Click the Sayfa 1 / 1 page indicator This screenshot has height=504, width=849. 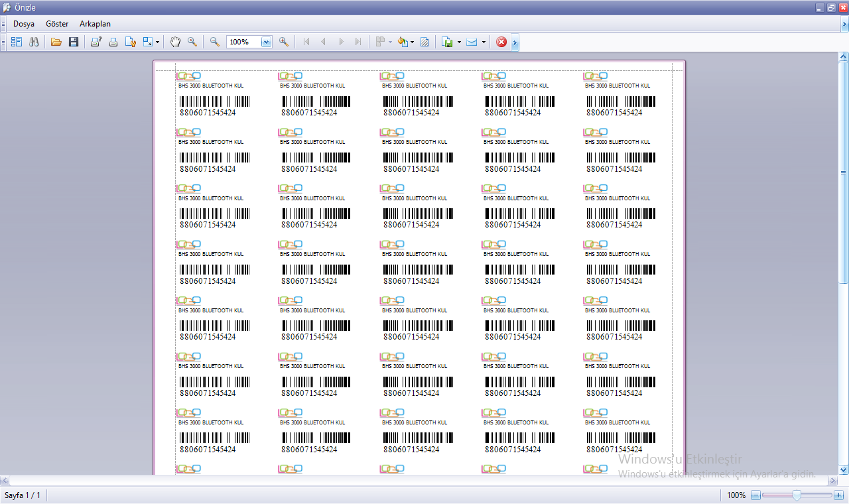pyautogui.click(x=23, y=495)
